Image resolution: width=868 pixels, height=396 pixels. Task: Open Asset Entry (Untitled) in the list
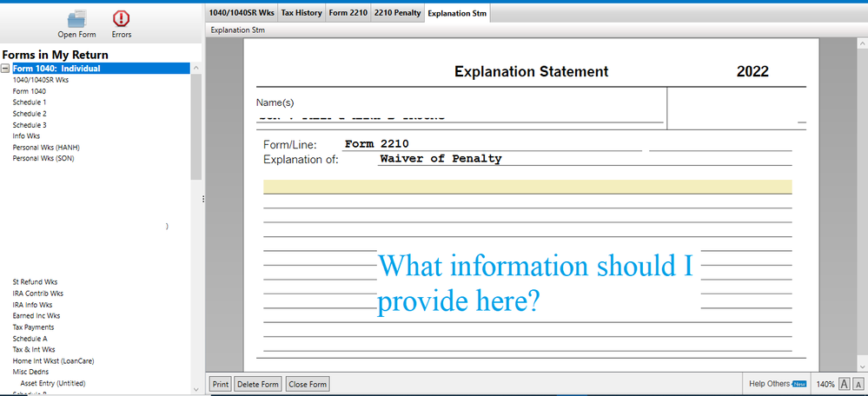click(x=53, y=383)
